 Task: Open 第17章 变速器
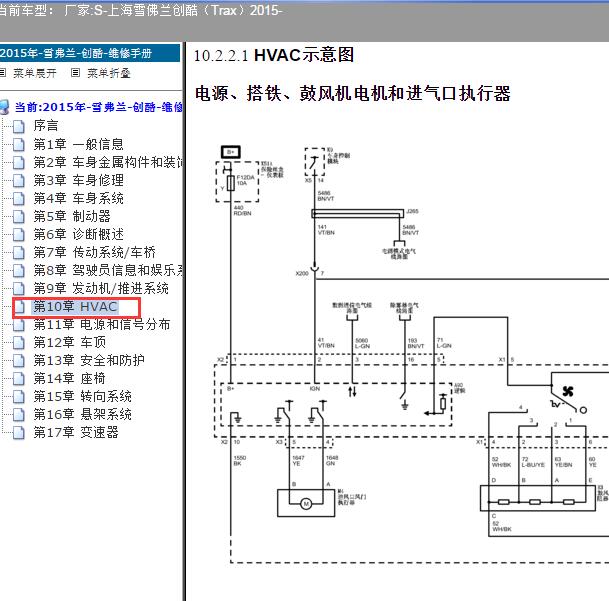(76, 432)
